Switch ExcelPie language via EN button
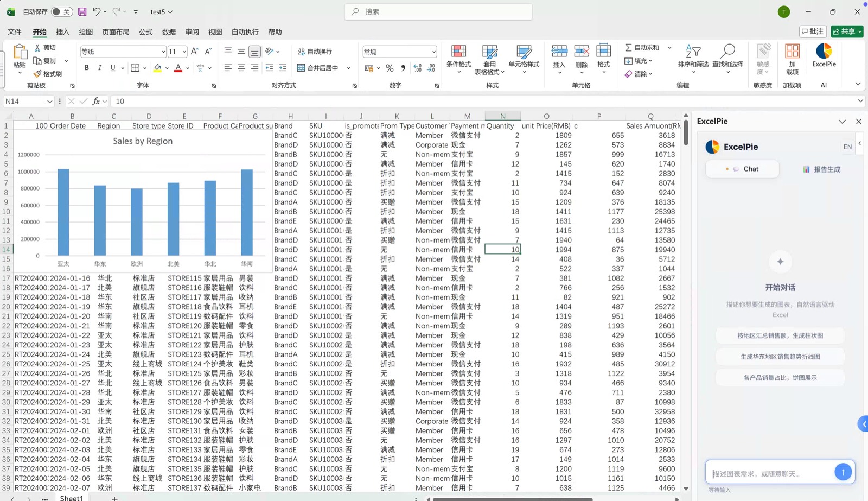The width and height of the screenshot is (868, 501). (x=847, y=147)
